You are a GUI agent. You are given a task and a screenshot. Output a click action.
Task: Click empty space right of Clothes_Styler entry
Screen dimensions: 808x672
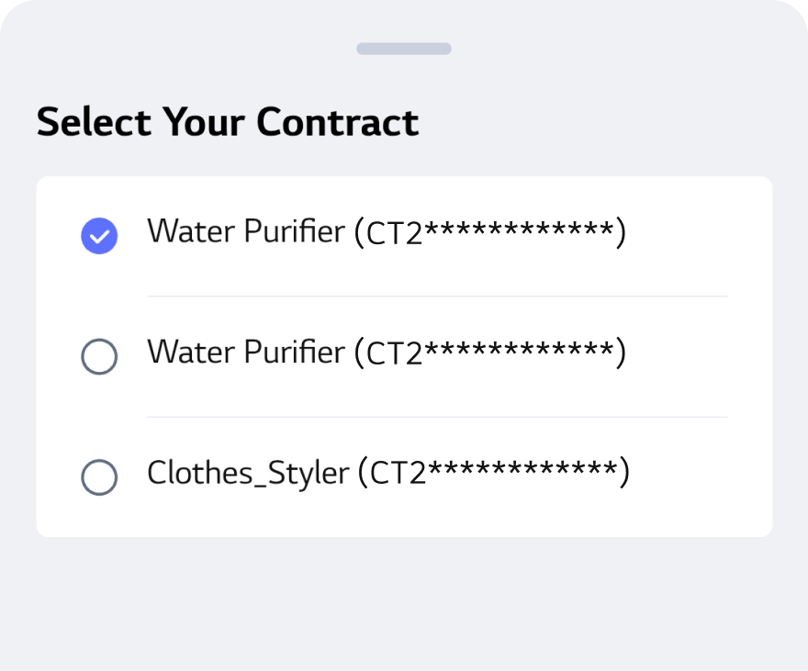point(702,476)
